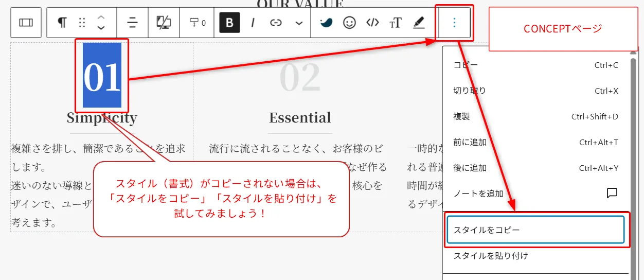Screen dimensions: 644x280
Task: Click the SWELL theme wave icon
Action: [x=326, y=23]
